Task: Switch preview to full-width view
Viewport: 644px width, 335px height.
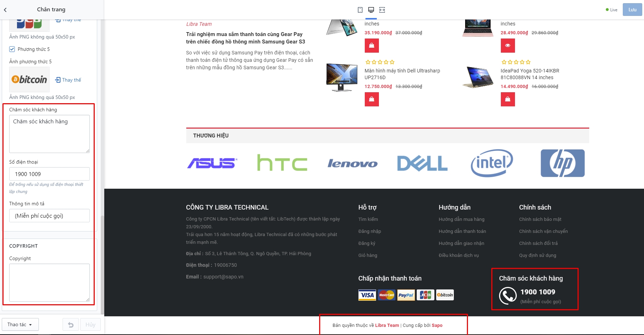Action: point(382,10)
